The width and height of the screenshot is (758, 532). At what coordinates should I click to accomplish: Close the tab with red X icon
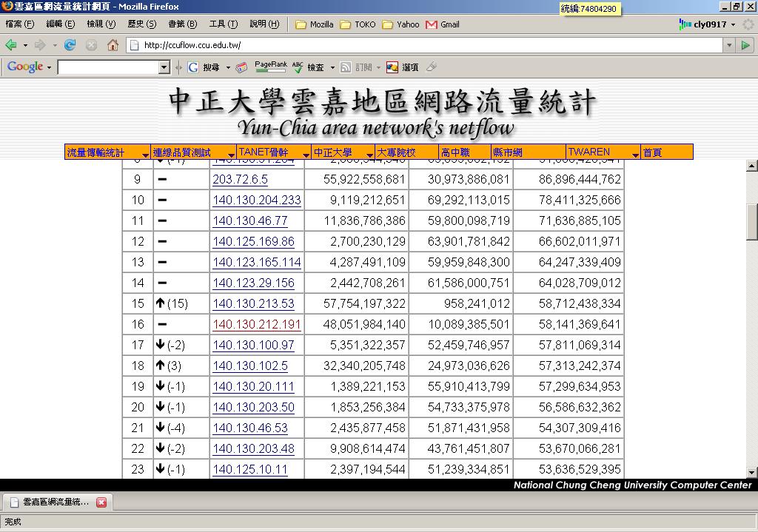(101, 502)
